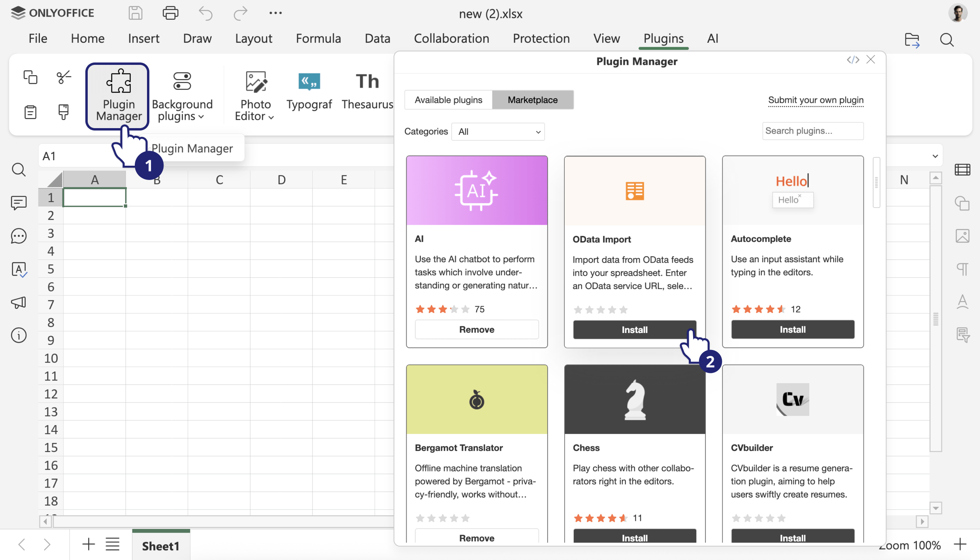Open the Chat panel in left sidebar
Image resolution: width=980 pixels, height=560 pixels.
19,236
